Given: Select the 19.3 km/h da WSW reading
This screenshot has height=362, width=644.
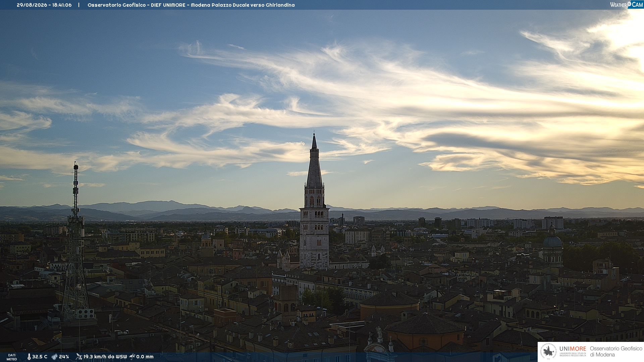Looking at the screenshot, I should [105, 357].
